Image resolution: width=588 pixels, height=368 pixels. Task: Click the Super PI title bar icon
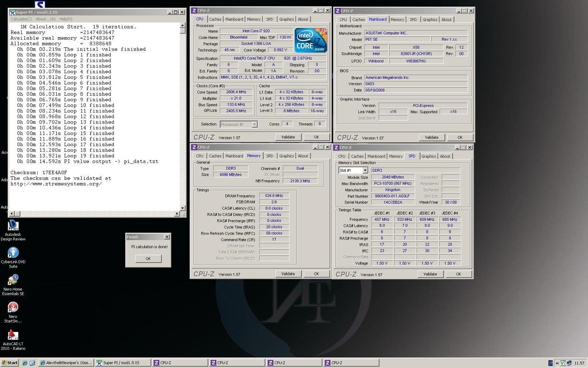[12, 12]
